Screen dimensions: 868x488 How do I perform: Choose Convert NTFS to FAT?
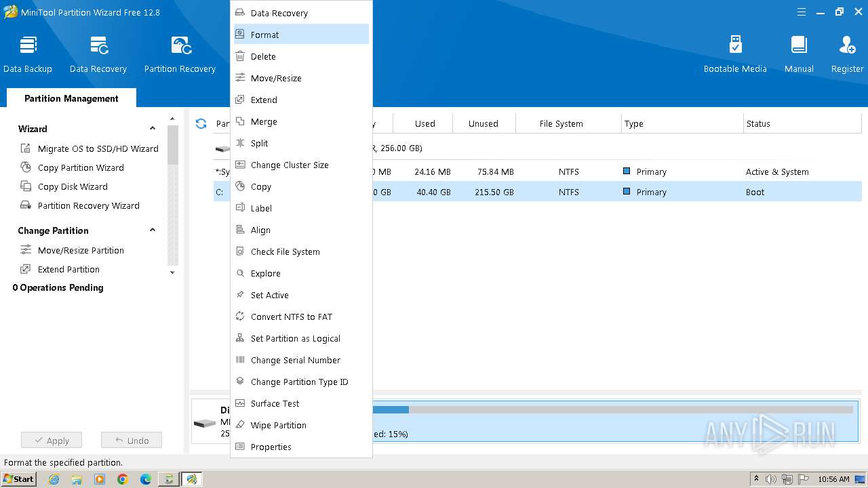click(301, 317)
